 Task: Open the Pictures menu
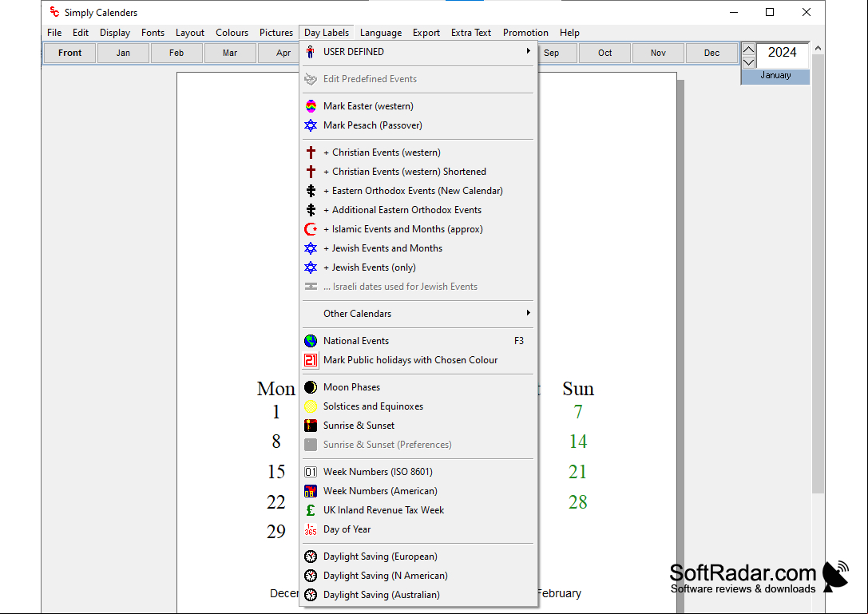pyautogui.click(x=276, y=33)
